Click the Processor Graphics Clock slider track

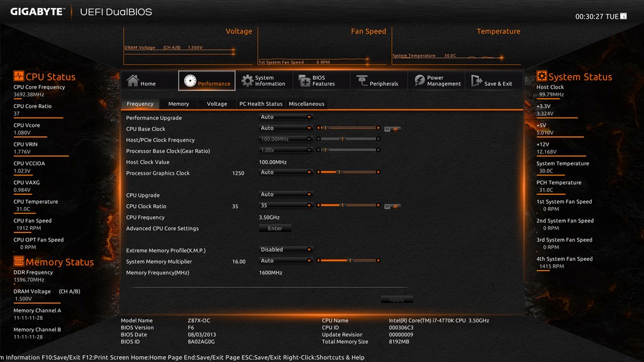coord(348,172)
